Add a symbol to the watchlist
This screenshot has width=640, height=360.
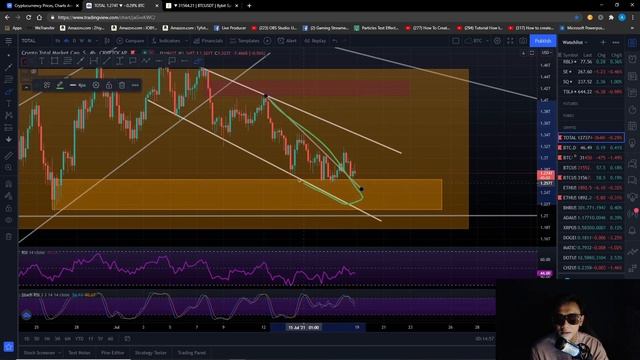pos(603,42)
